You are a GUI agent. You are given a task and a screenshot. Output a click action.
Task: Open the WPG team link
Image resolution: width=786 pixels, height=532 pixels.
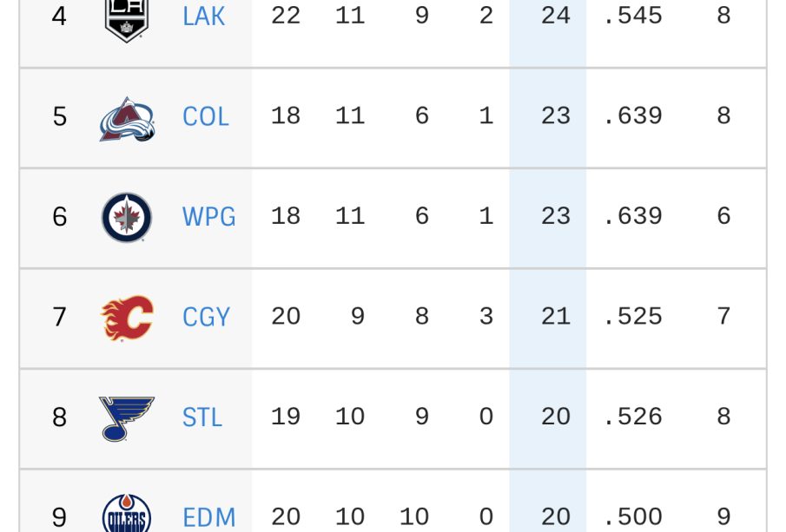(208, 217)
